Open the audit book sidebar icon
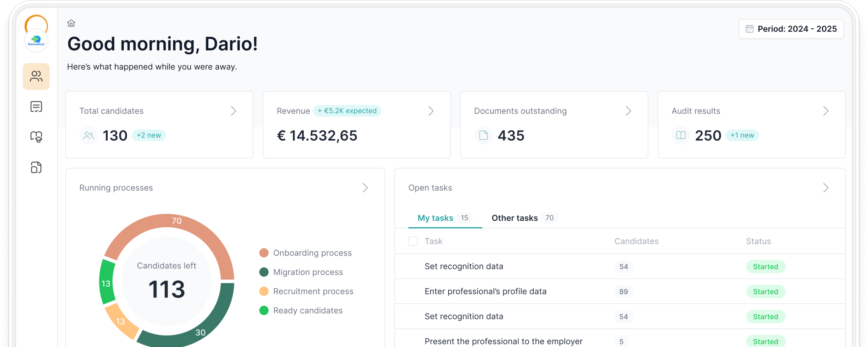Screen dimensions: 868x347 [x=36, y=136]
